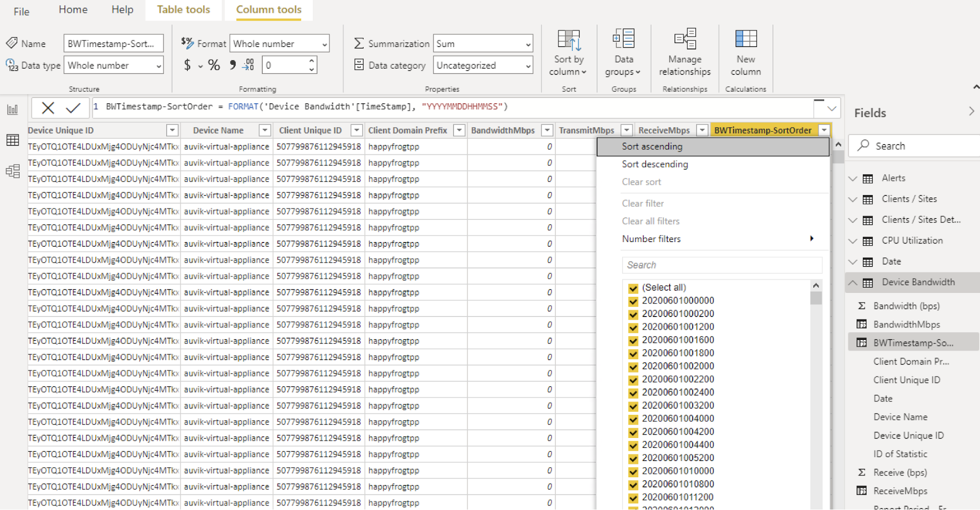Click BWTimestamp-So... field icon
The image size is (980, 510).
861,343
